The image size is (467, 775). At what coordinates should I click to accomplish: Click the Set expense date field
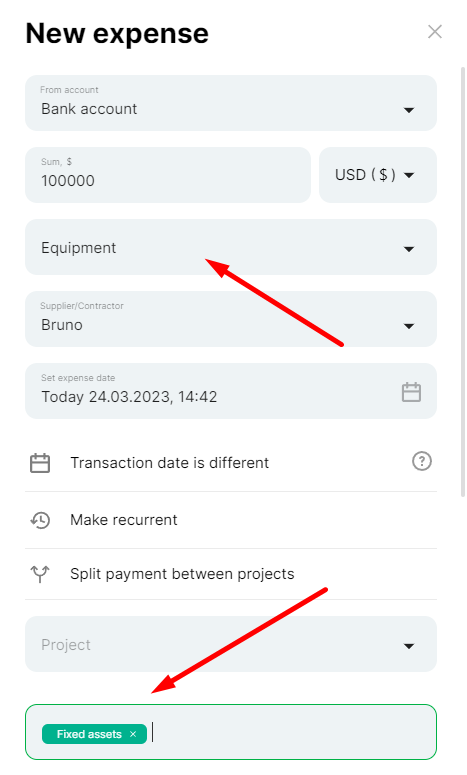[x=231, y=391]
